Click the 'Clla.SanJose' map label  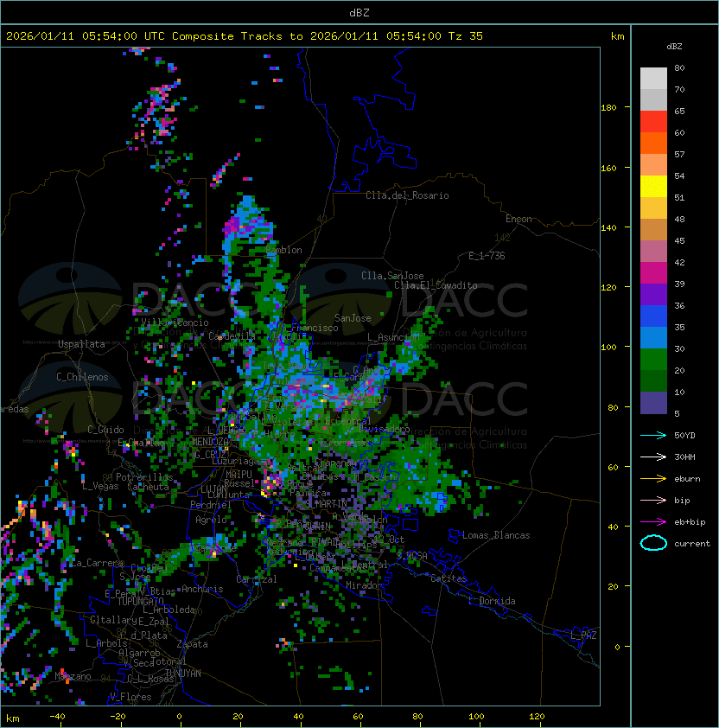tap(392, 276)
